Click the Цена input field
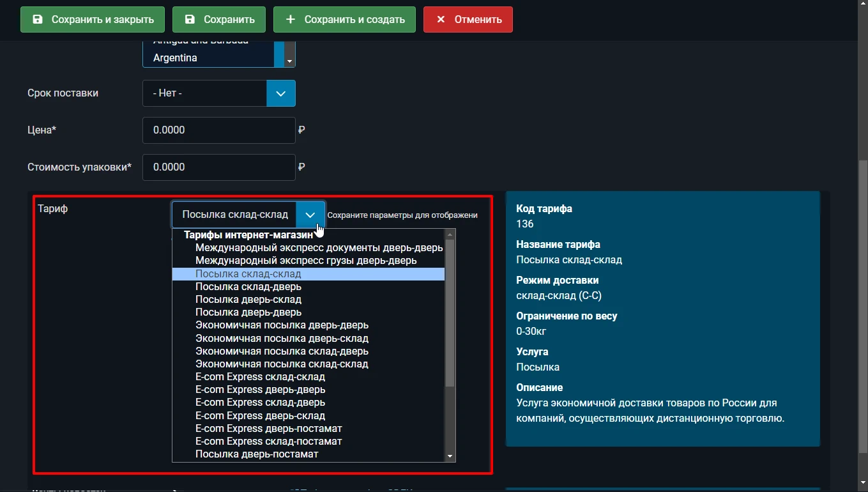Screen dimensions: 868x492 (219, 130)
